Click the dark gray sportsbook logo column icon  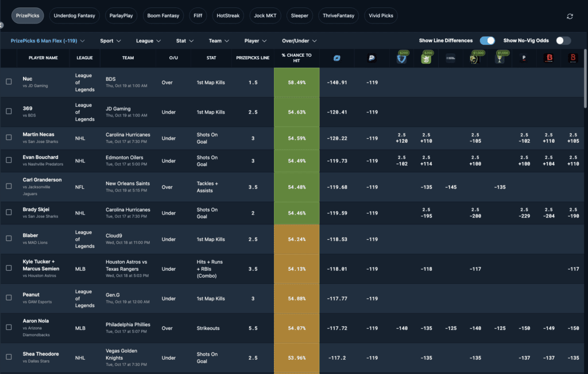pyautogui.click(x=450, y=58)
